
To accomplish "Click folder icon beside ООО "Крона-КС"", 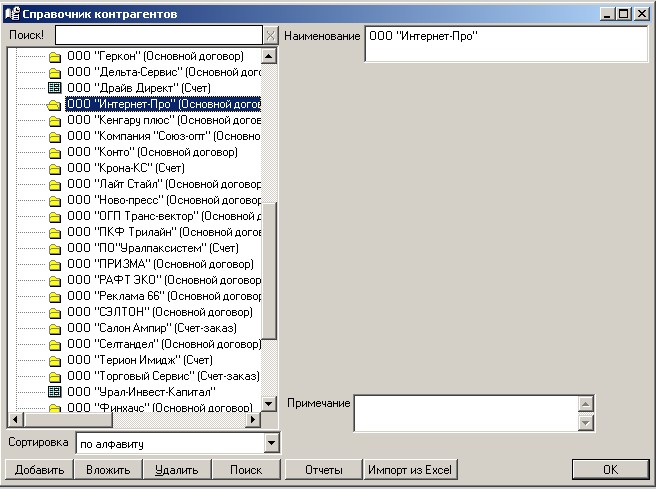I will (x=55, y=168).
